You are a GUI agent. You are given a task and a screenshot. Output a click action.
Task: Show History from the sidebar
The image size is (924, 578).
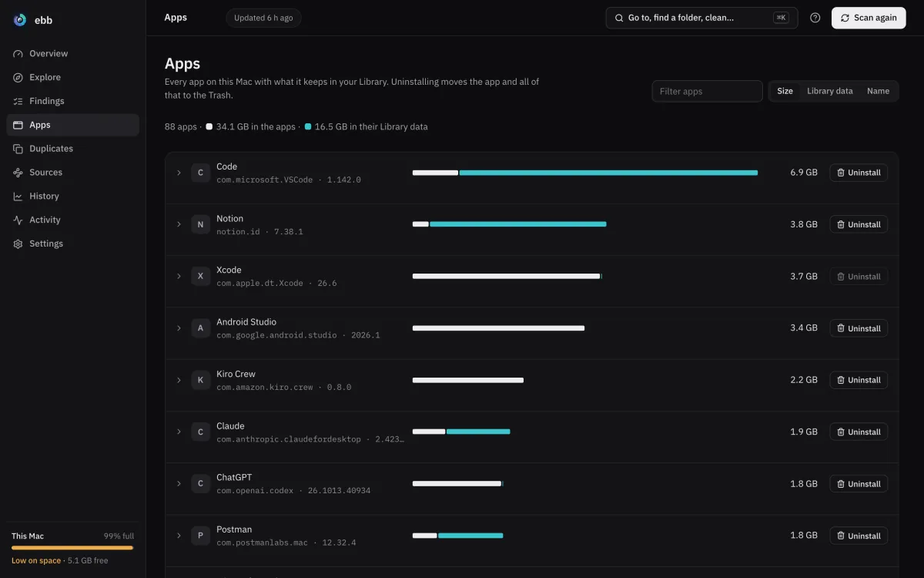click(x=72, y=197)
